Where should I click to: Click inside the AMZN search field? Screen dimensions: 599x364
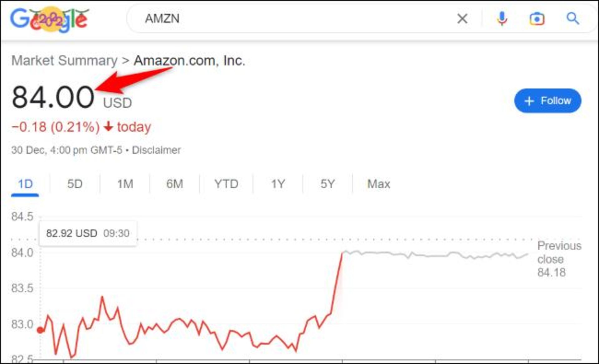[281, 19]
